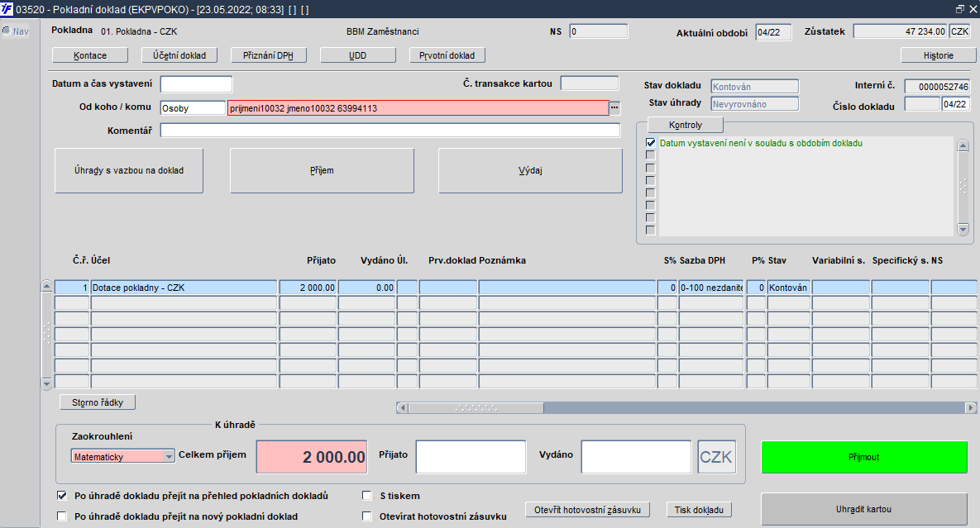Click 'Úhrady s vazbou na doklad' button

coord(129,170)
